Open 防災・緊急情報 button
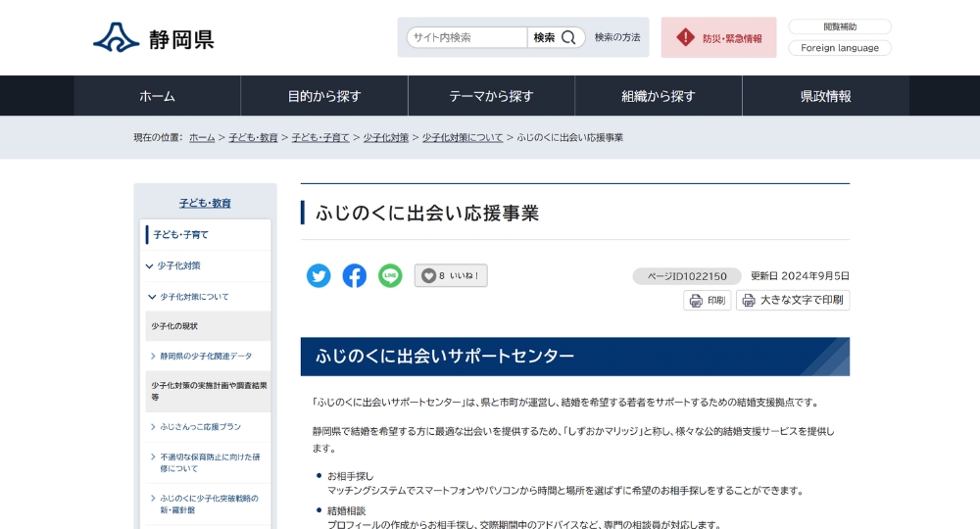Viewport: 980px width, 529px height. pyautogui.click(x=718, y=37)
